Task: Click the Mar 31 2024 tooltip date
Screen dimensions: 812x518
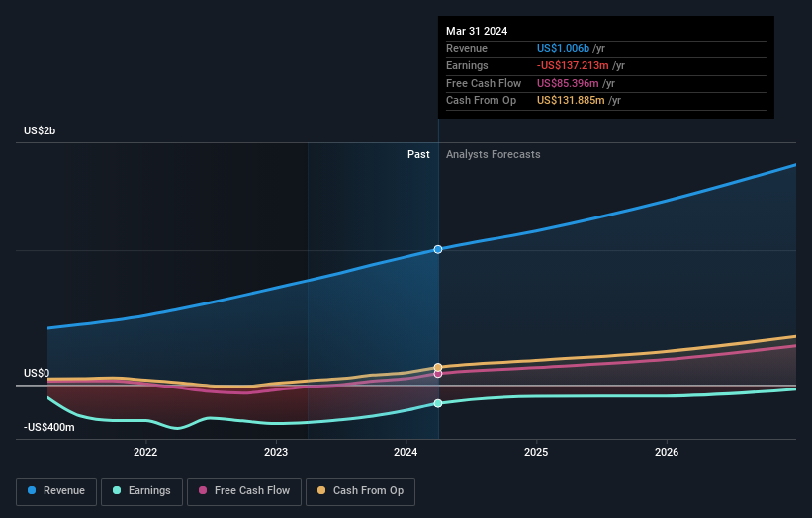Action: (477, 31)
